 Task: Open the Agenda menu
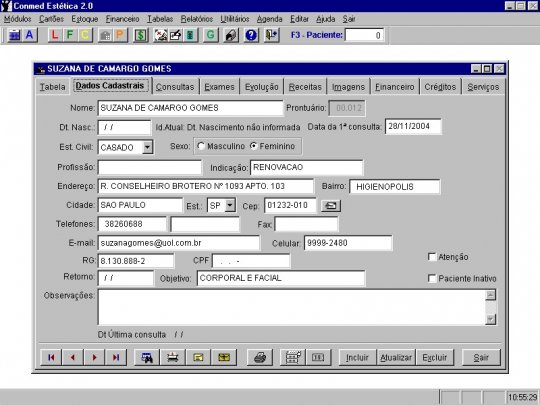pyautogui.click(x=270, y=19)
